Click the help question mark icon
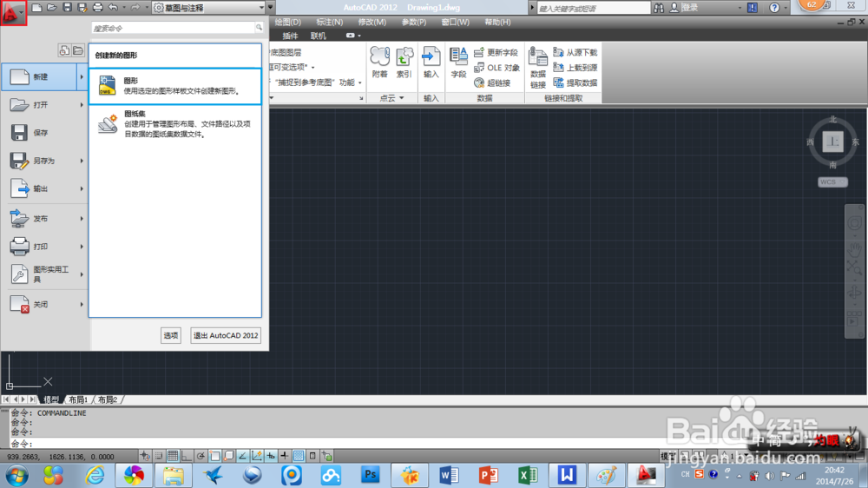 coord(774,8)
